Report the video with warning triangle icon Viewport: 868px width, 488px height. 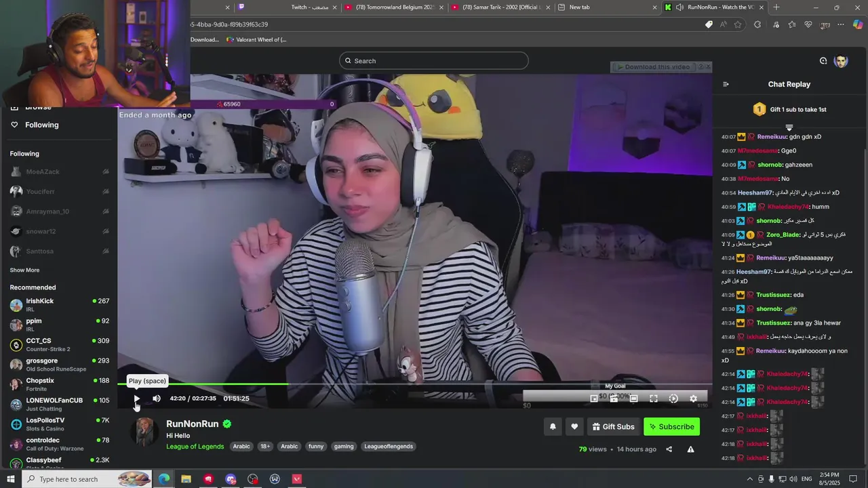[x=690, y=449]
